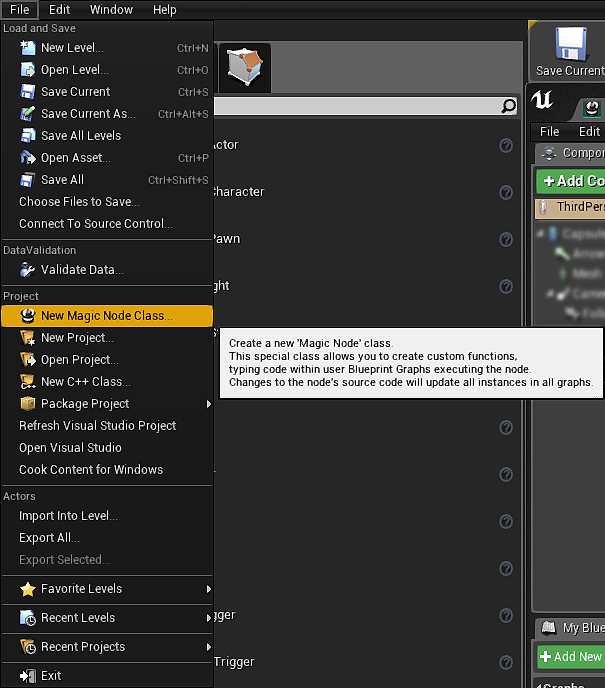Viewport: 605px width, 688px height.
Task: Open the Window menu
Action: [111, 10]
